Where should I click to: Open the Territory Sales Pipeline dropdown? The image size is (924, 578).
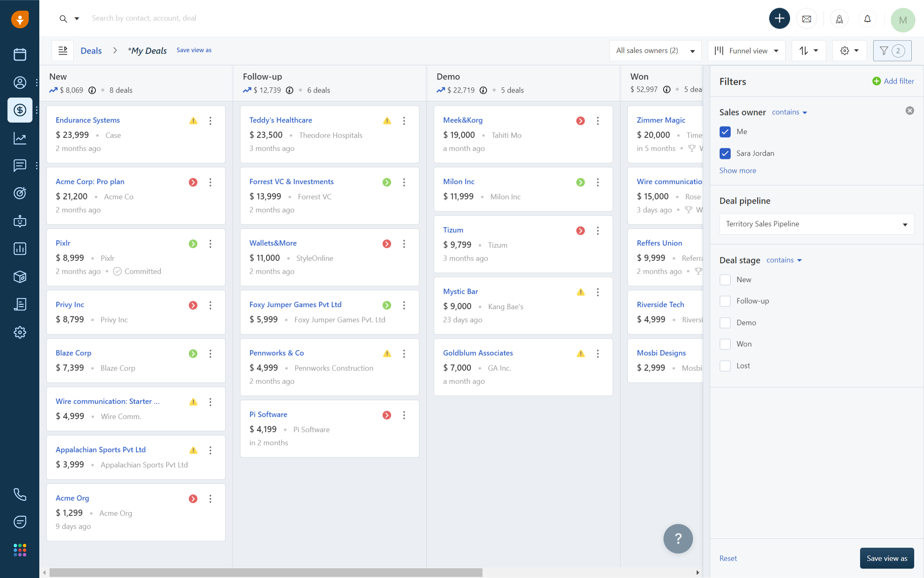[816, 224]
